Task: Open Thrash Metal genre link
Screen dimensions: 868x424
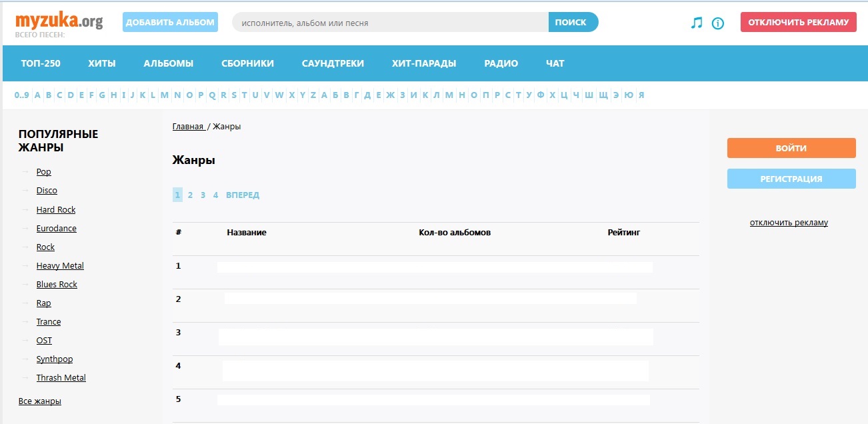Action: point(61,378)
